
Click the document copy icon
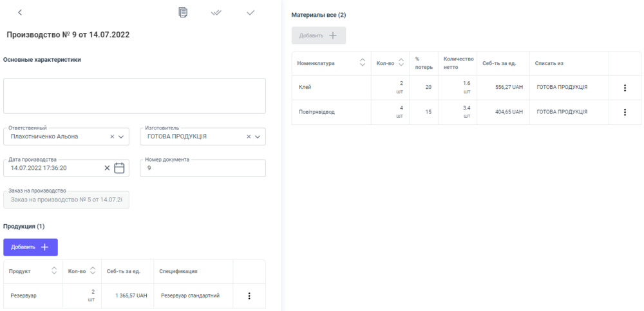click(x=183, y=12)
